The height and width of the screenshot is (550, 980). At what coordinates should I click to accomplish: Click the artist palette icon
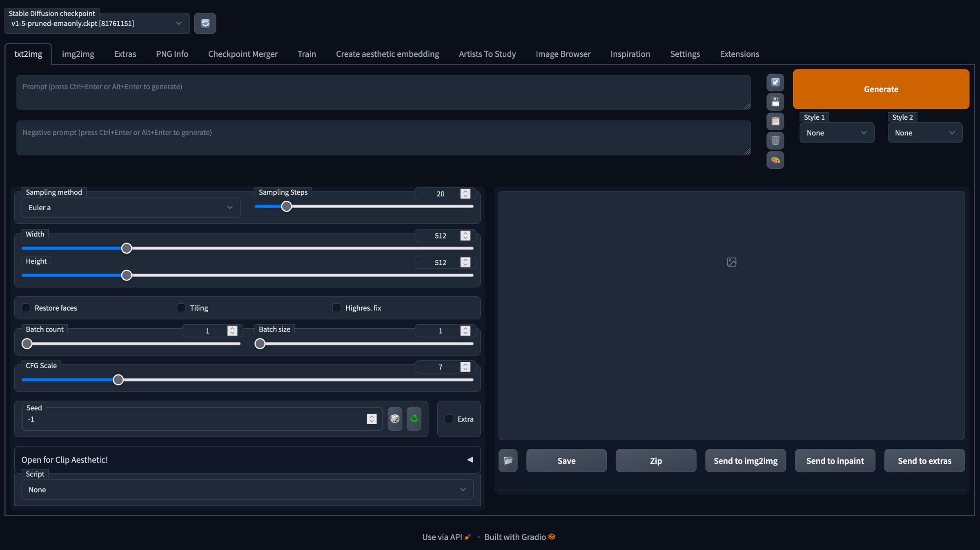point(775,160)
